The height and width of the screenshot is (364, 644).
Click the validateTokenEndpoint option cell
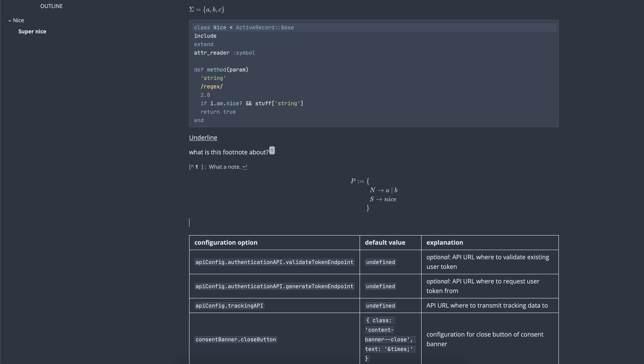(x=274, y=262)
